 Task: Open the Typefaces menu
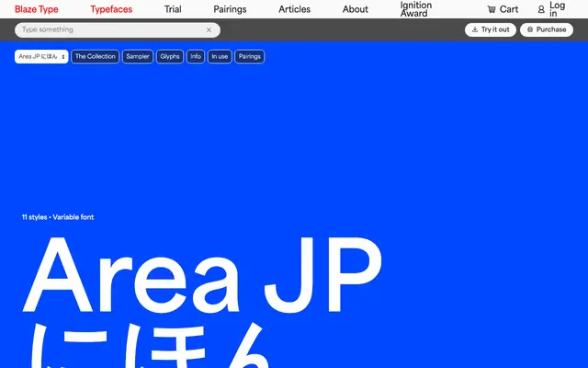(111, 9)
